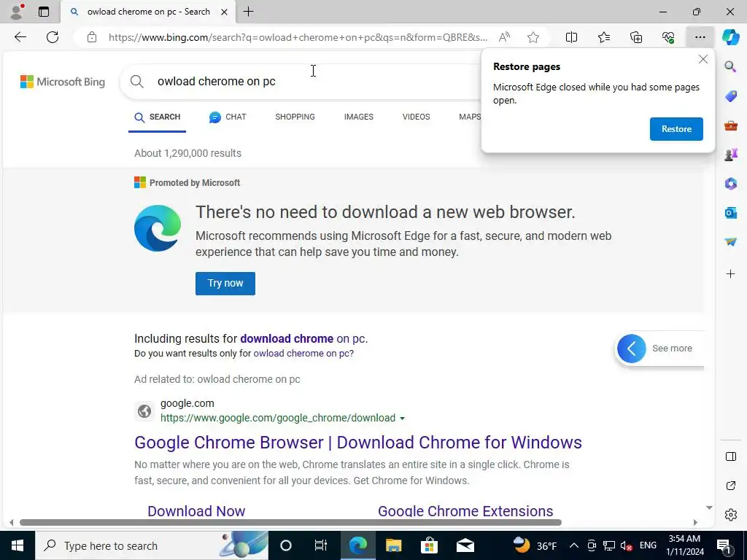Expand google.com URL dropdown arrow

[402, 418]
